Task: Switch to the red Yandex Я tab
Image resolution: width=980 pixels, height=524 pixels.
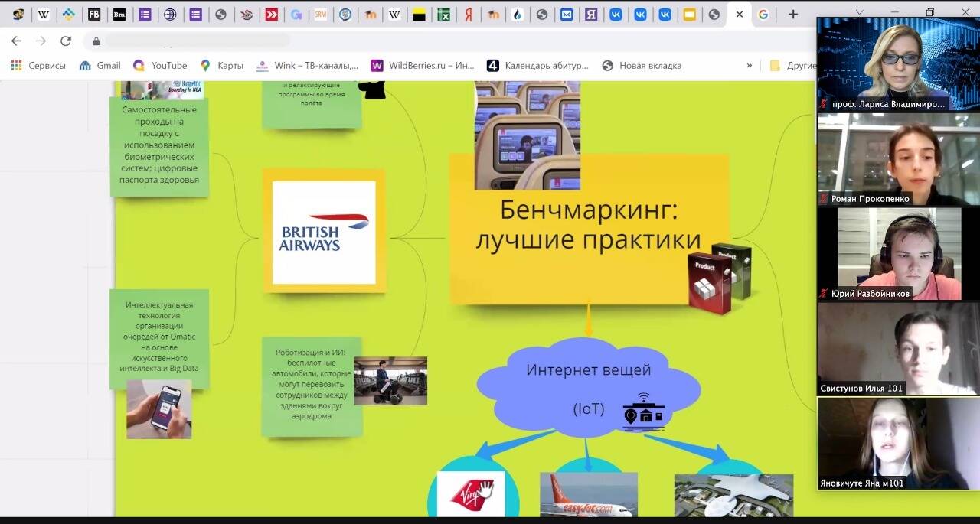Action: [x=469, y=14]
